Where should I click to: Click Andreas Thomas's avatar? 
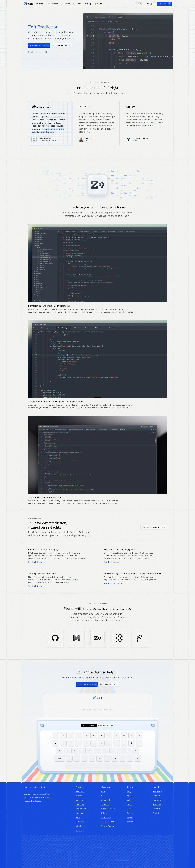pos(128,139)
